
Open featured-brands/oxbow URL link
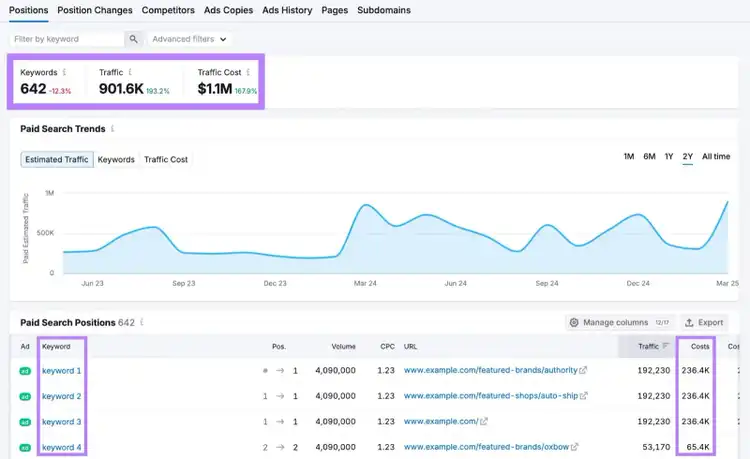486,447
